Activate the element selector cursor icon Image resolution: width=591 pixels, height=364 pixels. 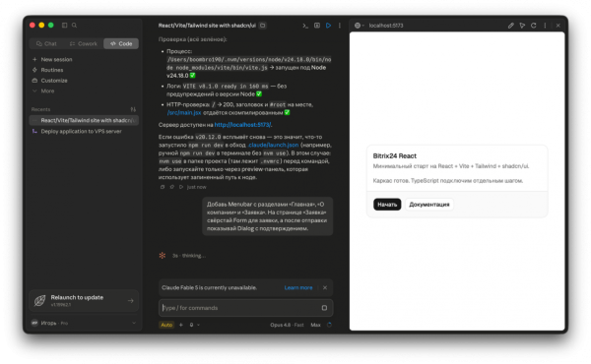pos(522,26)
